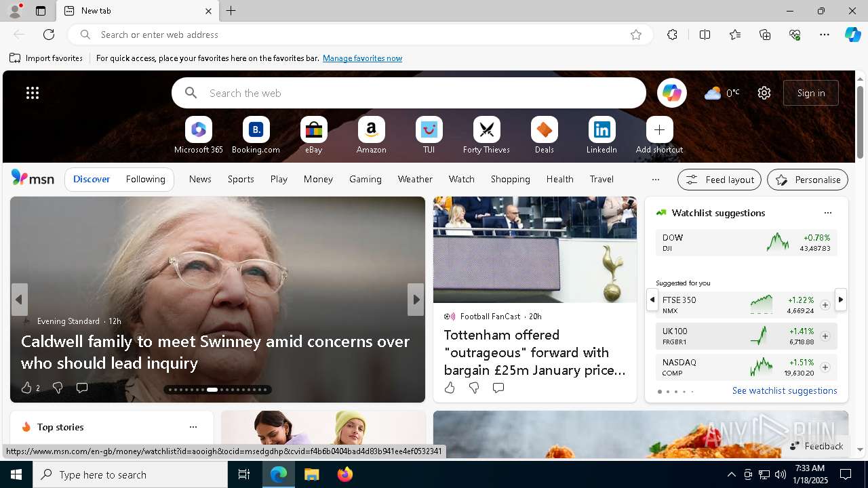The image size is (868, 488).
Task: Like the Caldwell family story
Action: 26,388
